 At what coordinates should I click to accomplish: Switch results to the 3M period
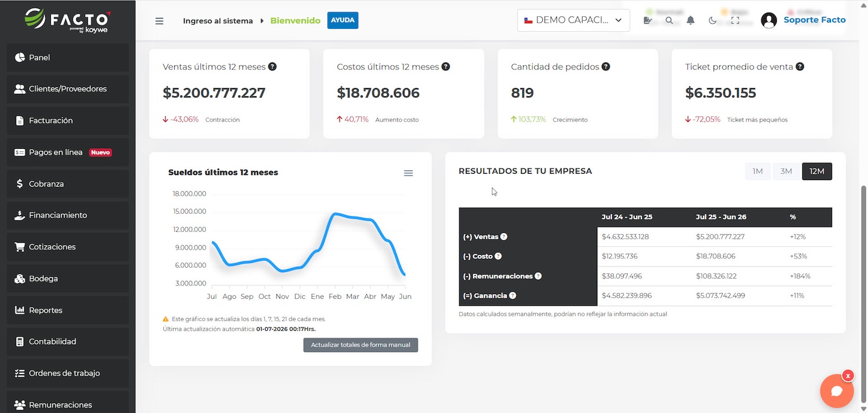coord(786,171)
